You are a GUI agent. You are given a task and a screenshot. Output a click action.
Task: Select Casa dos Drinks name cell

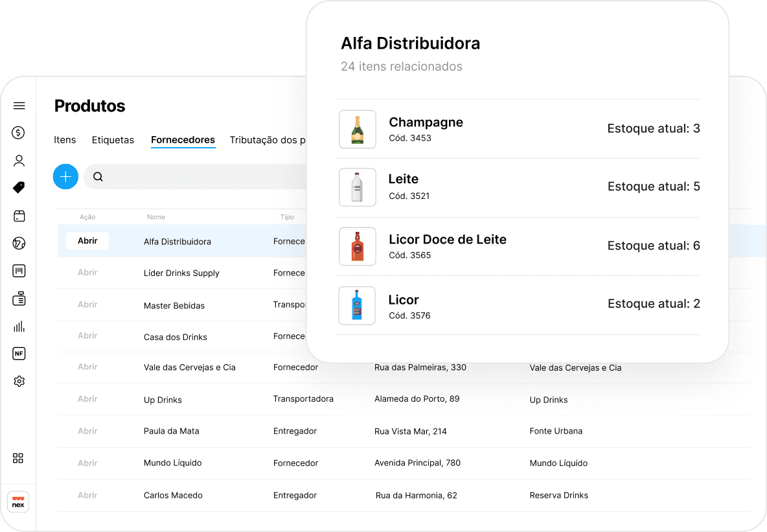coord(175,337)
